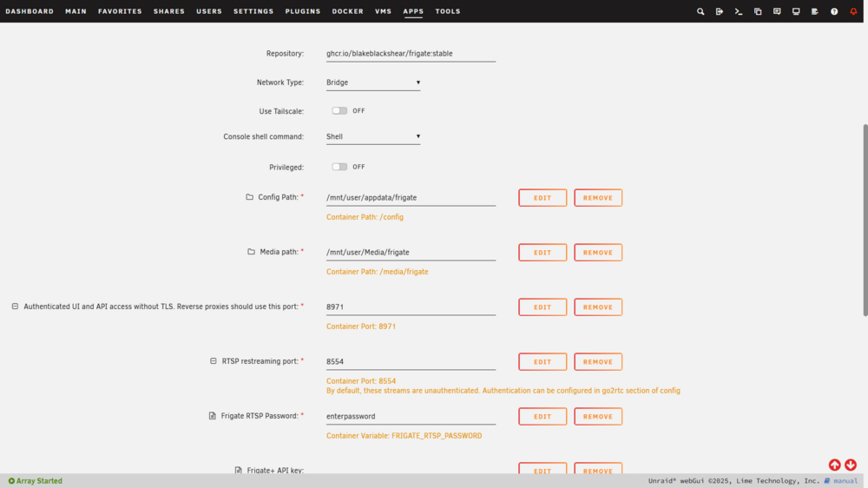This screenshot has height=488, width=868.
Task: Click the port icon beside RTSP restreaming port
Action: tap(214, 360)
